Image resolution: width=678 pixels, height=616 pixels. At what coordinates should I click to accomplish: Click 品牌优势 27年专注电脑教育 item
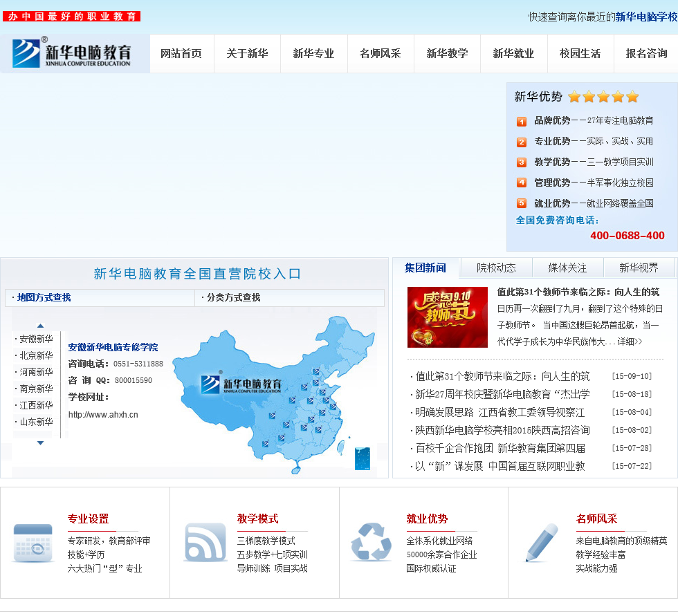coord(594,120)
